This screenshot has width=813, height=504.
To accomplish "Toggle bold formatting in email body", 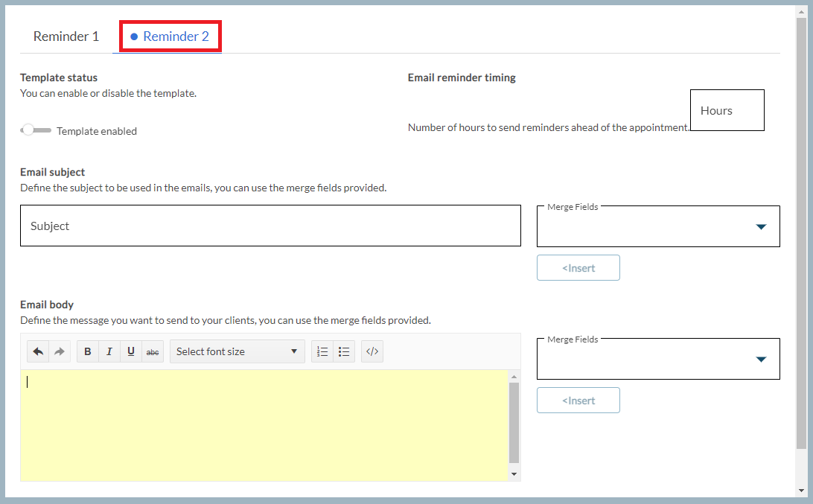I will point(88,351).
